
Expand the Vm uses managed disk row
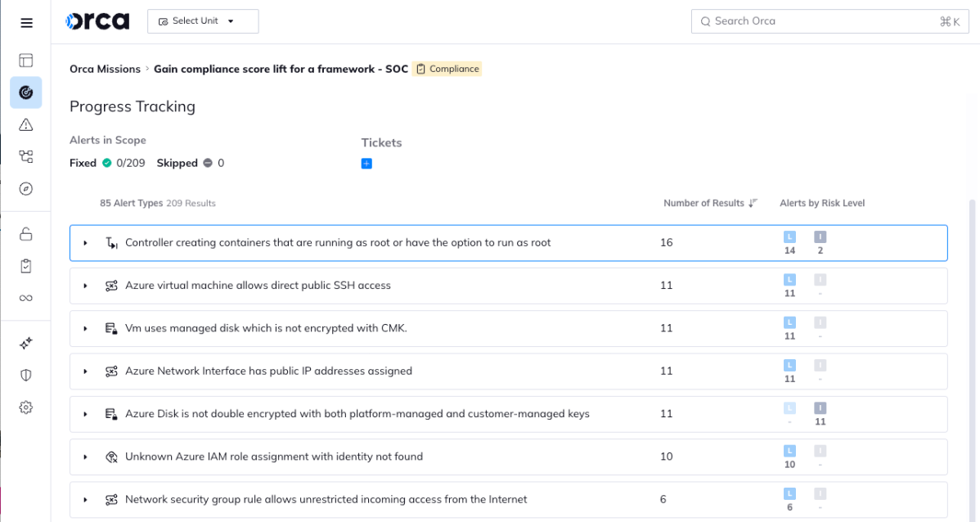coord(85,328)
